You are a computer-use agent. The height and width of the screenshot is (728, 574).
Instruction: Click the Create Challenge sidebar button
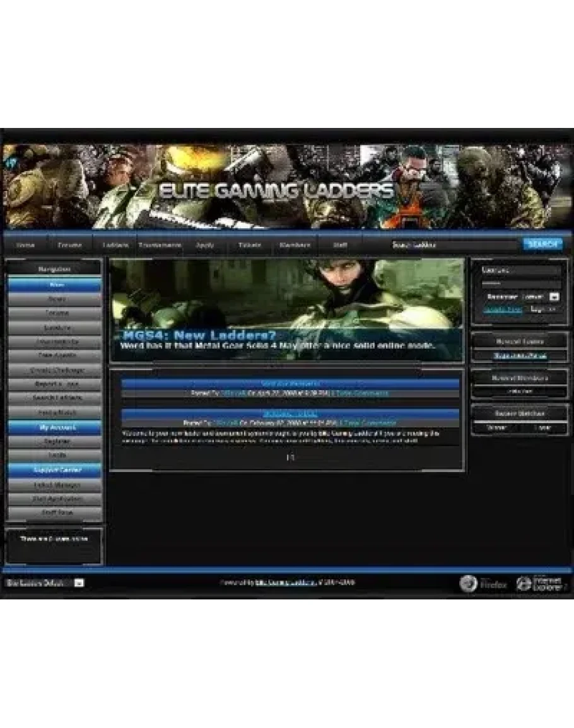(54, 370)
